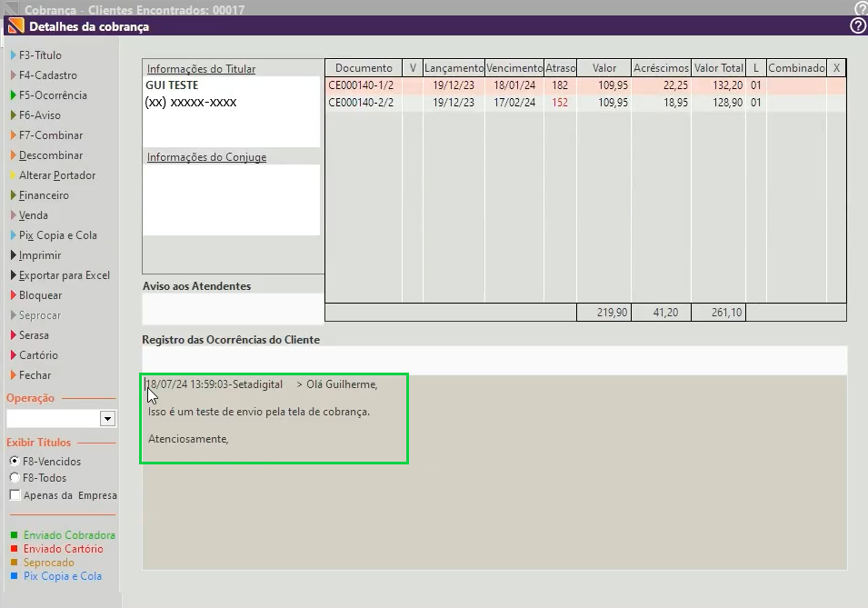Click the green arrow icon beside F5-Ocorrência

click(x=14, y=95)
